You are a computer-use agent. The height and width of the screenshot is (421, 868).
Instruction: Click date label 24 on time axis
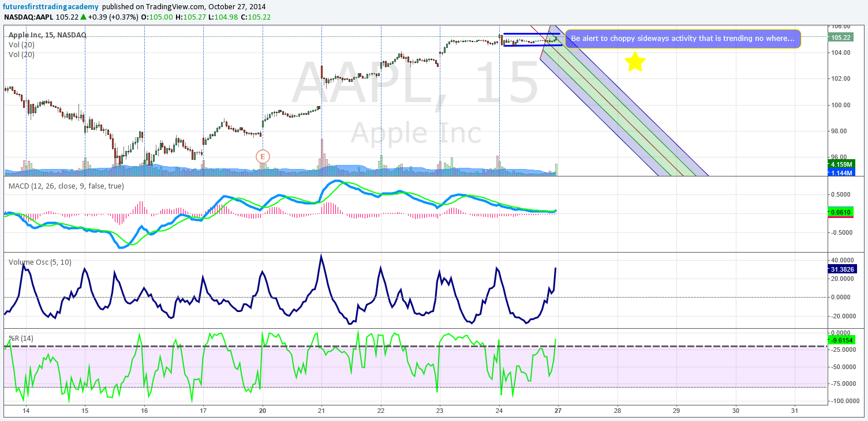click(x=499, y=411)
